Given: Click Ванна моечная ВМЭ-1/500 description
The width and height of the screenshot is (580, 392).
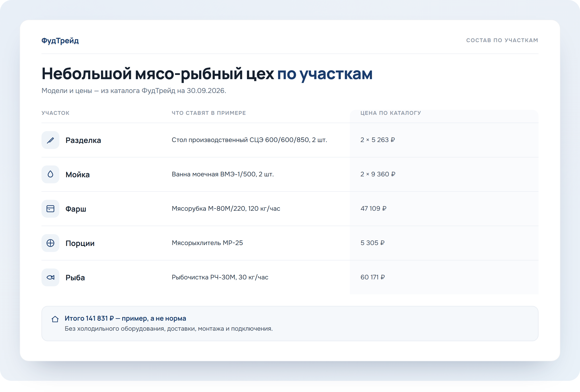Looking at the screenshot, I should (223, 174).
